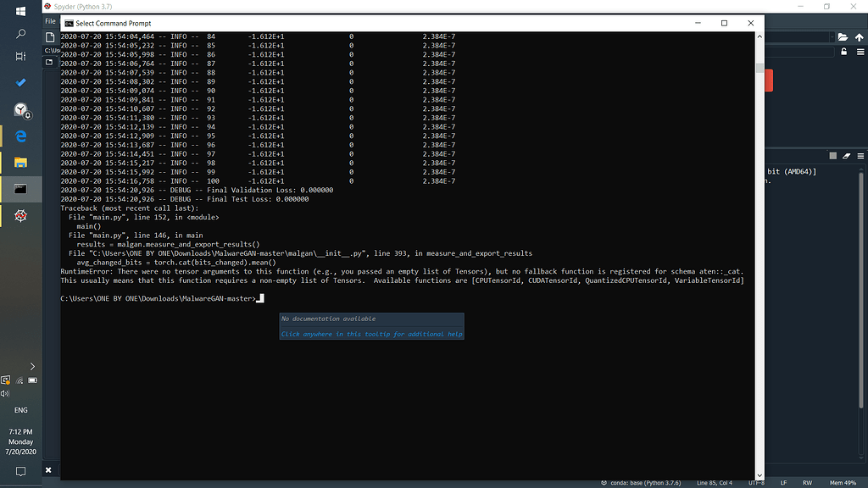Click the Command Prompt title bar icon menu
Viewport: 868px width, 488px height.
pyautogui.click(x=69, y=23)
